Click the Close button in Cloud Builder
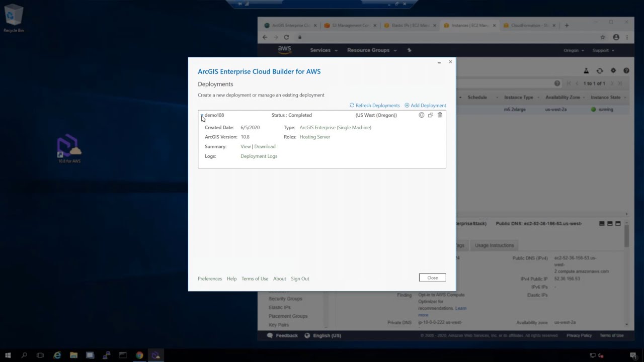This screenshot has height=362, width=644. pyautogui.click(x=432, y=278)
